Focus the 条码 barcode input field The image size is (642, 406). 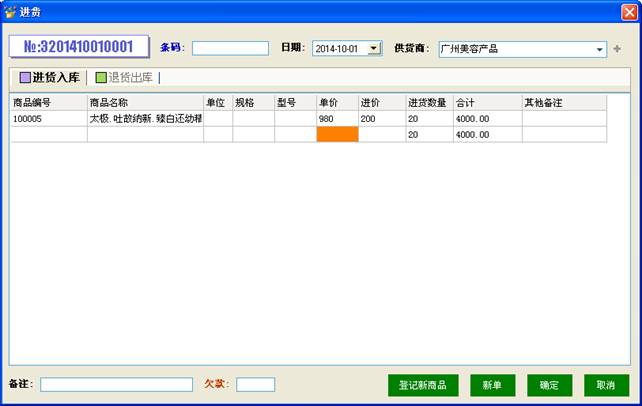(x=230, y=48)
